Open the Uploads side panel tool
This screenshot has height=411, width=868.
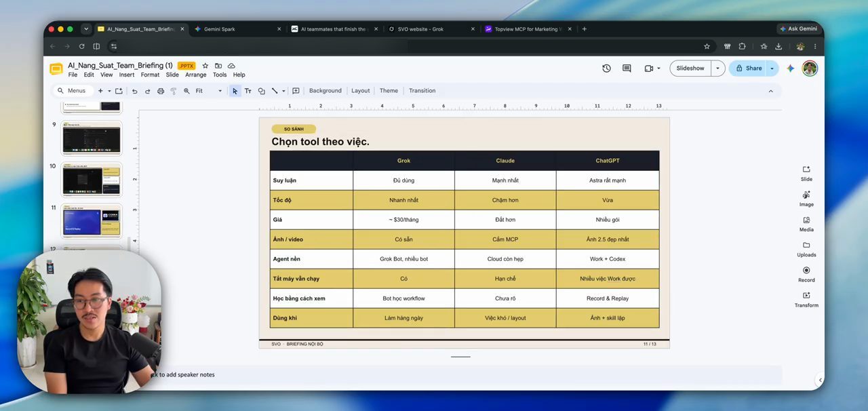point(806,249)
